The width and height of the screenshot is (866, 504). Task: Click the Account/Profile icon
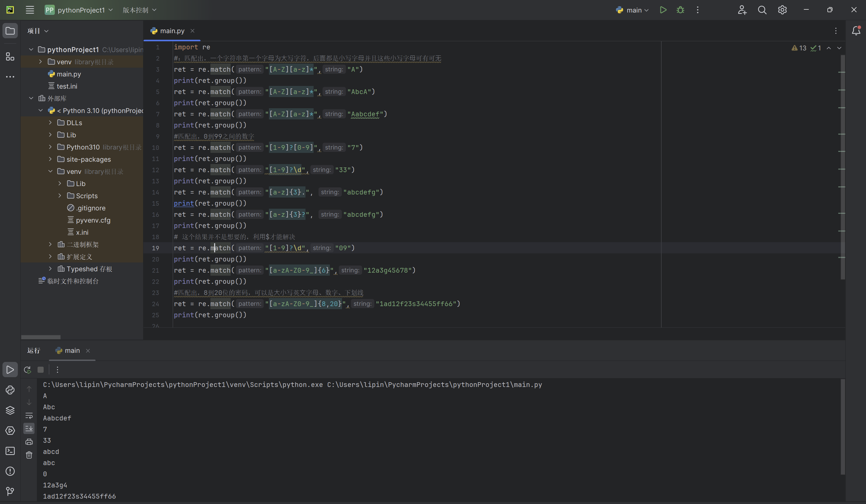pos(742,9)
